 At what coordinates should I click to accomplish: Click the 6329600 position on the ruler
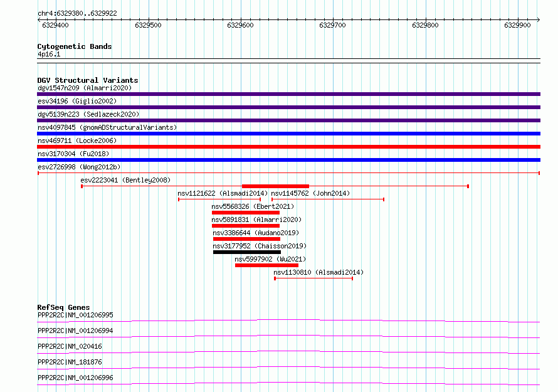pos(241,25)
